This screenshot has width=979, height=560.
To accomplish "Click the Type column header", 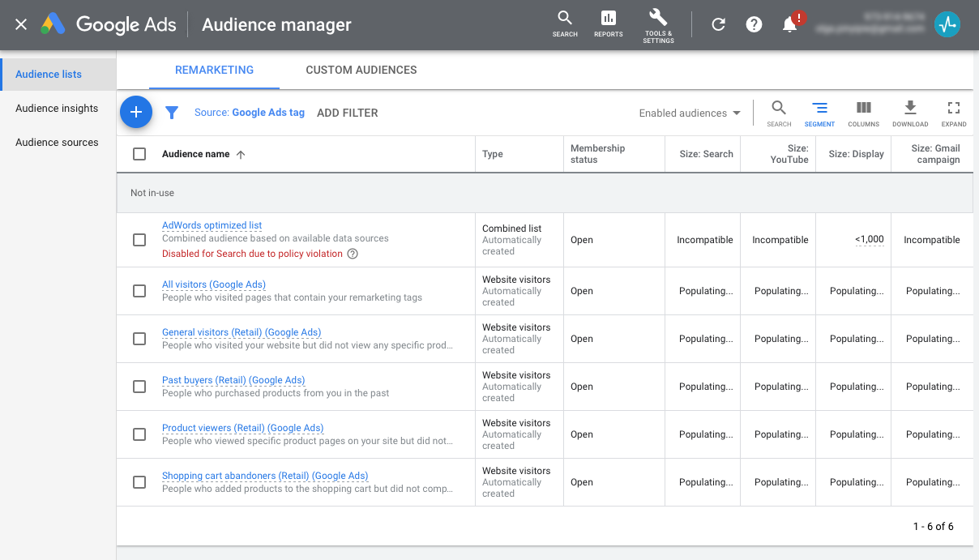I will [493, 154].
